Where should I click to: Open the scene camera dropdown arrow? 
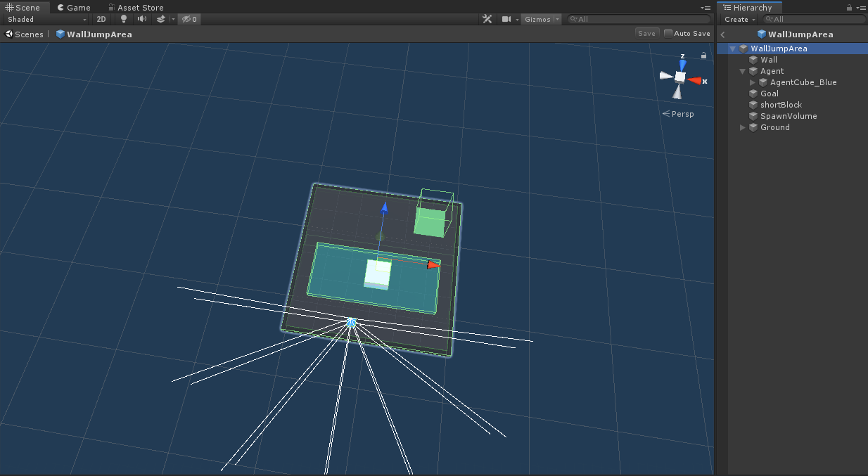517,20
